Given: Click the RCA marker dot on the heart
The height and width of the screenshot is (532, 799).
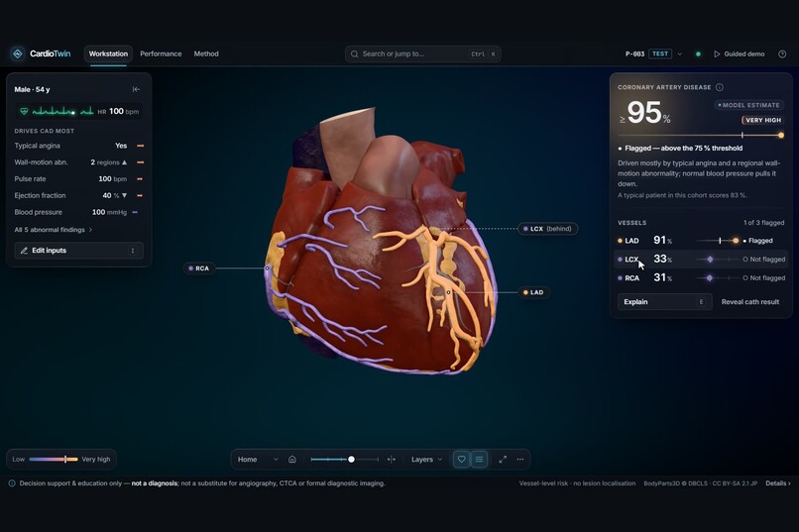Looking at the screenshot, I should pyautogui.click(x=267, y=267).
